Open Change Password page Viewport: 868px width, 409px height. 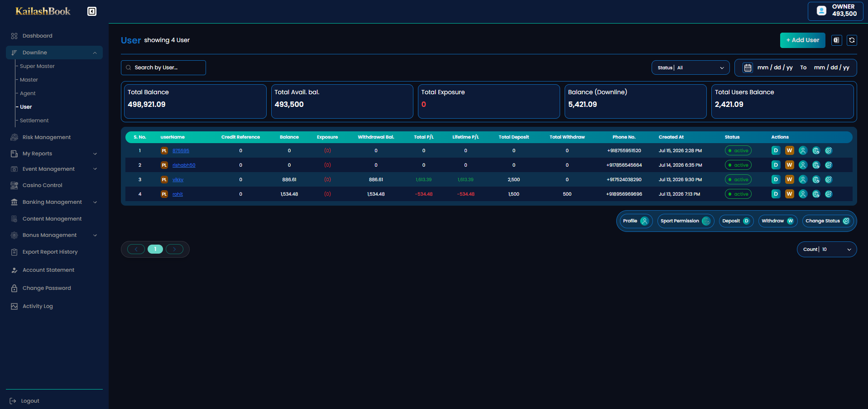click(47, 288)
